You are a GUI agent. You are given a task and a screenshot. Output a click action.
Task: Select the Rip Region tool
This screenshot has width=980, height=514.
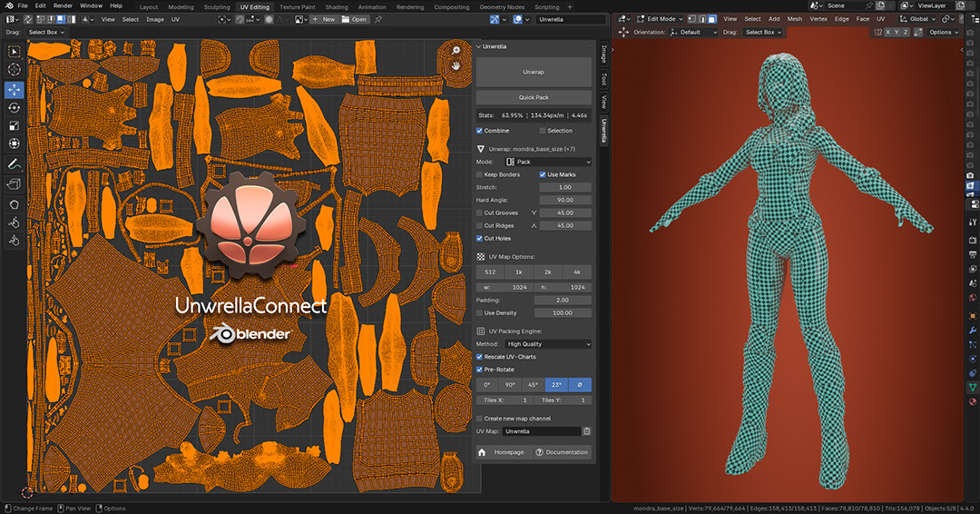point(14,184)
